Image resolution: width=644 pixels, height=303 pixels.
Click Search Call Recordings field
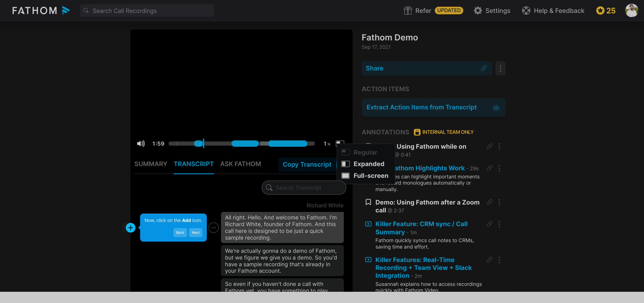[x=147, y=11]
